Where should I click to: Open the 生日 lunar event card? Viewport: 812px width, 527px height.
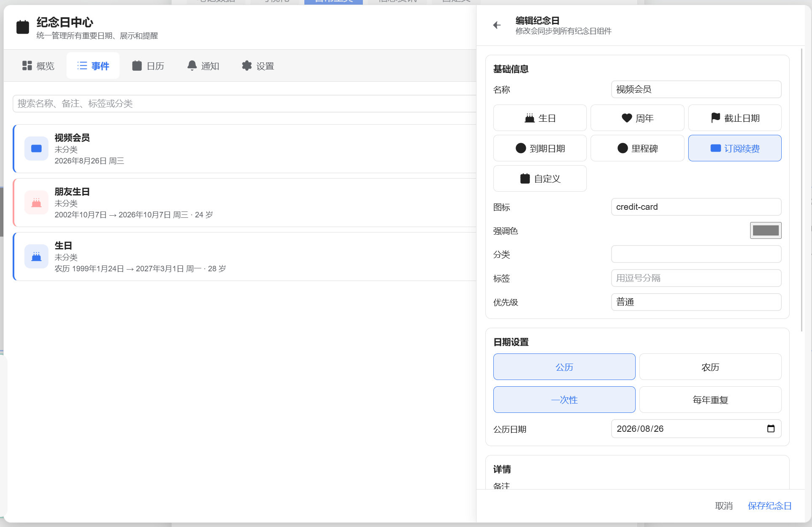[245, 257]
